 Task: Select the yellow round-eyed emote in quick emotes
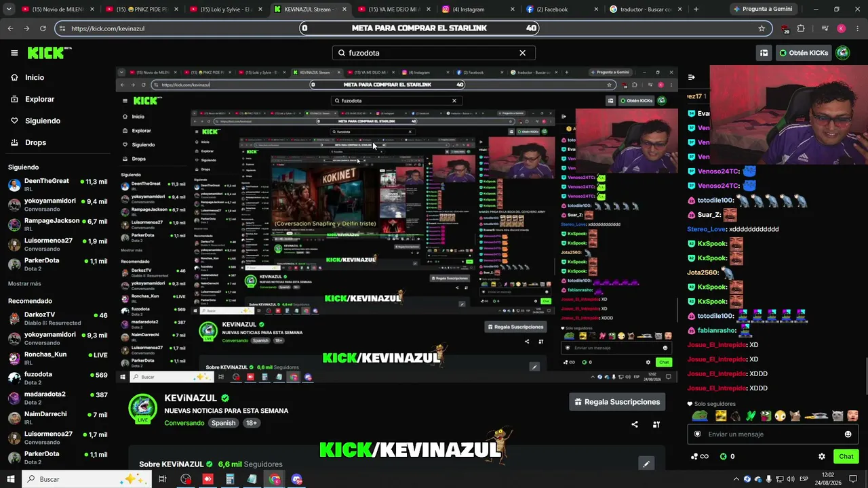(x=781, y=415)
